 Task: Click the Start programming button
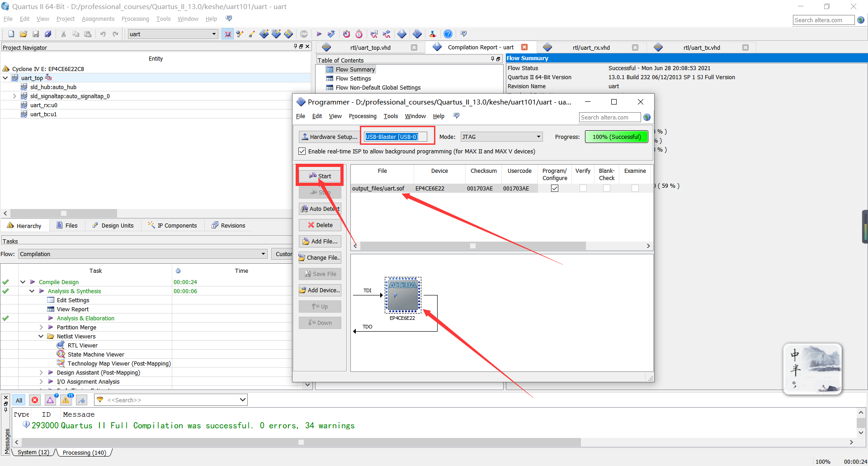click(x=320, y=176)
